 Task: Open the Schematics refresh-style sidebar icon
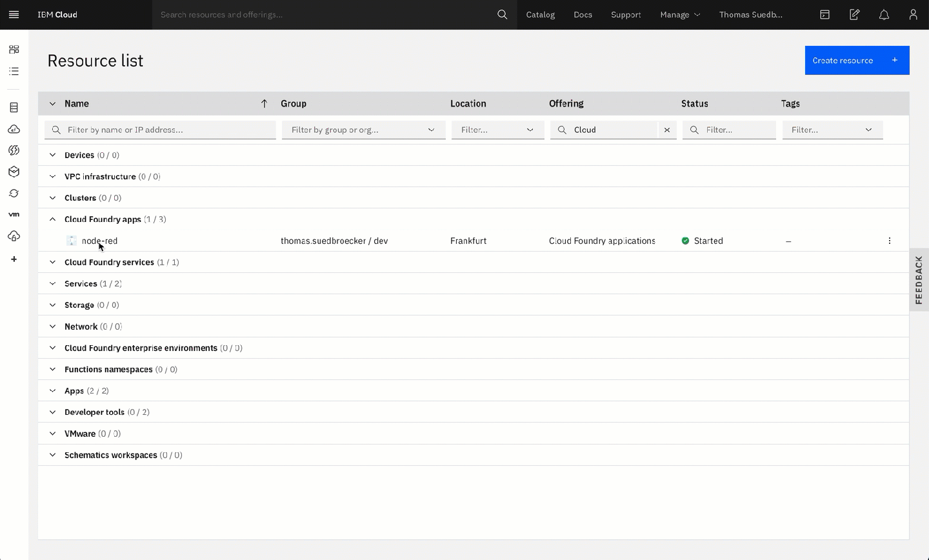[14, 194]
